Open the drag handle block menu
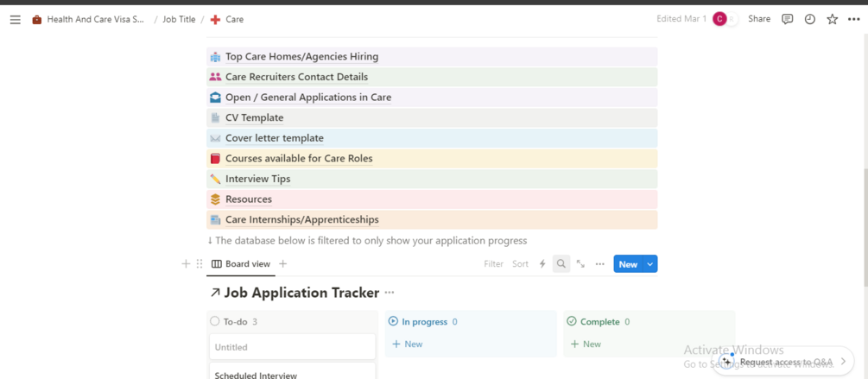This screenshot has height=379, width=868. point(200,264)
